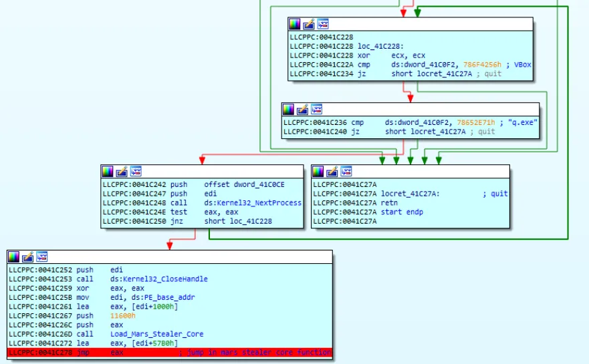Click the group-nodes icon on the loc_41C228 node
The height and width of the screenshot is (364, 589).
pos(323,25)
